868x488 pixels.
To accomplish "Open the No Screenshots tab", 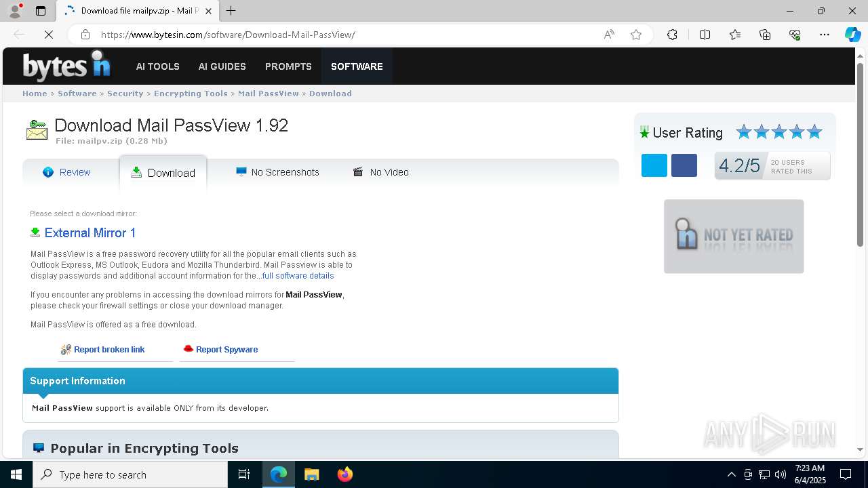I will 277,172.
